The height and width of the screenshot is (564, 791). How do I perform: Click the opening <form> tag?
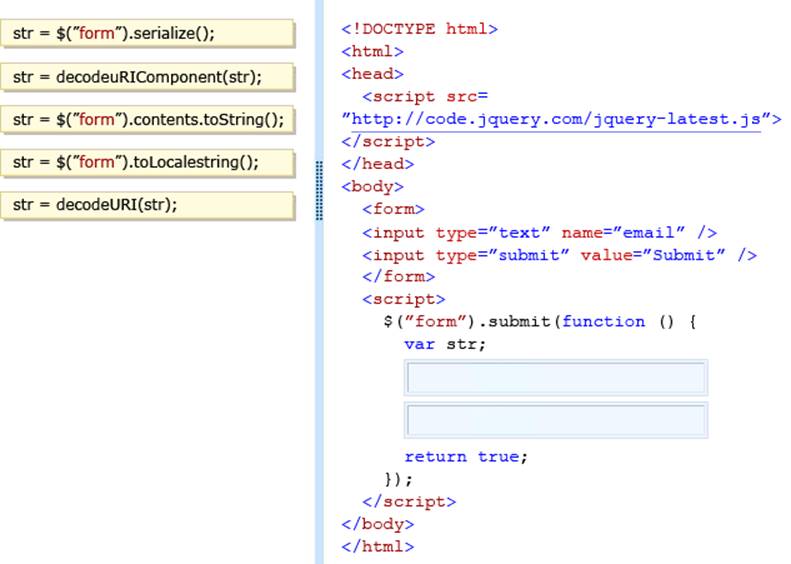tap(393, 209)
